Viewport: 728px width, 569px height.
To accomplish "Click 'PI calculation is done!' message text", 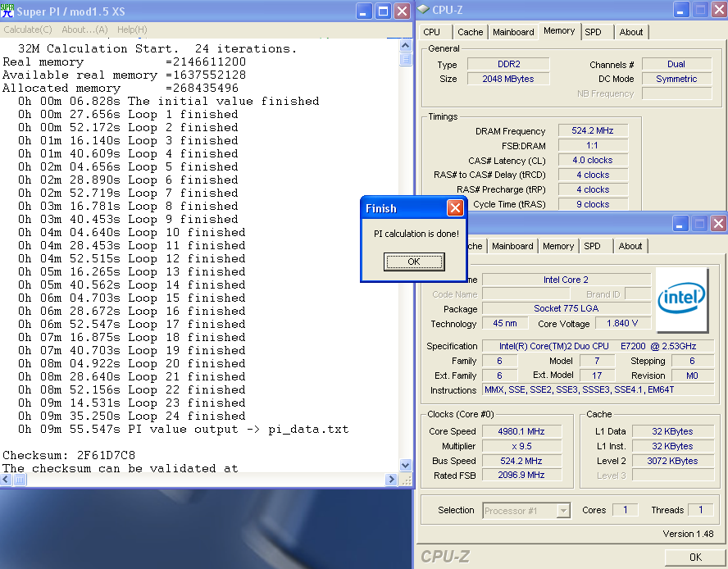I will (x=416, y=234).
